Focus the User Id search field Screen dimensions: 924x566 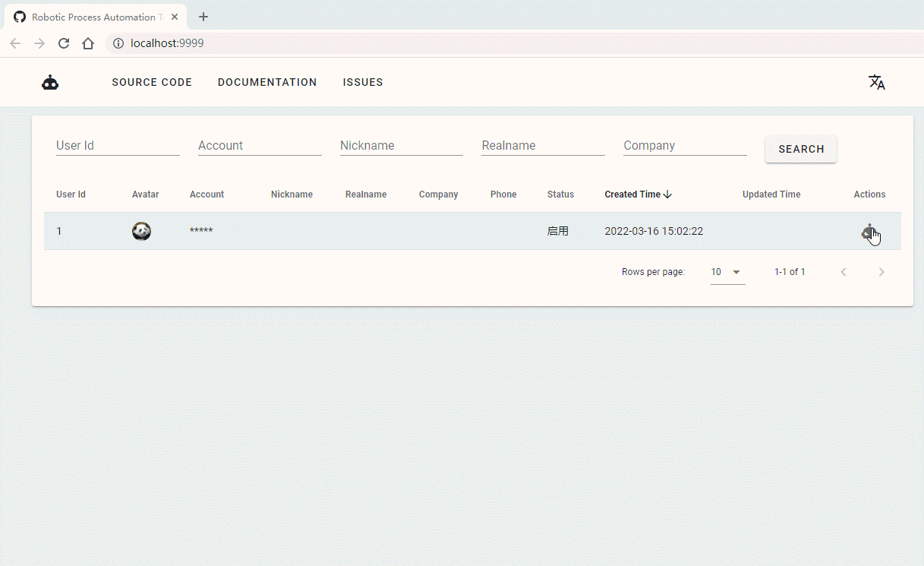click(118, 145)
